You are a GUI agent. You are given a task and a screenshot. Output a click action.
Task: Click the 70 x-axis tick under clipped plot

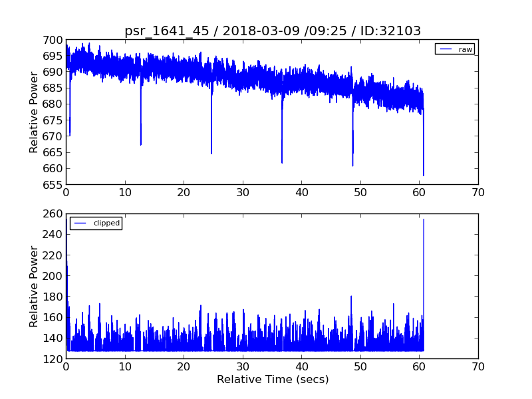pos(478,367)
